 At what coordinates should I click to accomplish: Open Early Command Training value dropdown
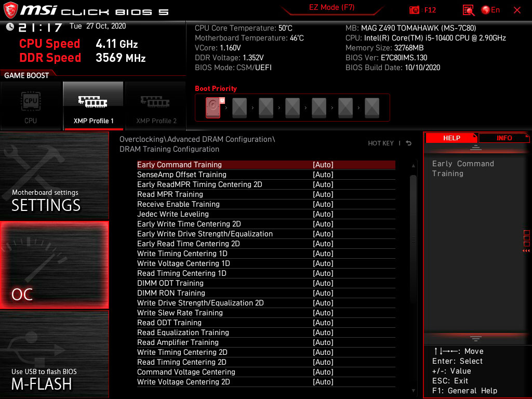tap(323, 165)
